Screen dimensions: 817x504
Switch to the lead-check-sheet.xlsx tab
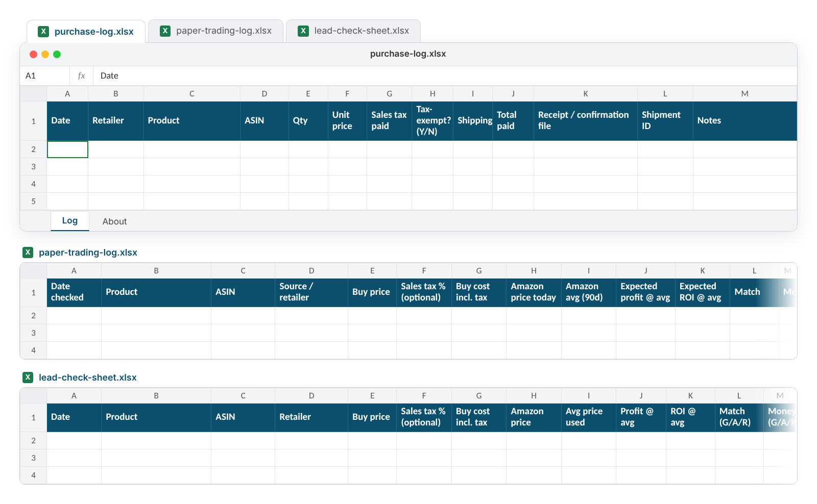(x=353, y=31)
